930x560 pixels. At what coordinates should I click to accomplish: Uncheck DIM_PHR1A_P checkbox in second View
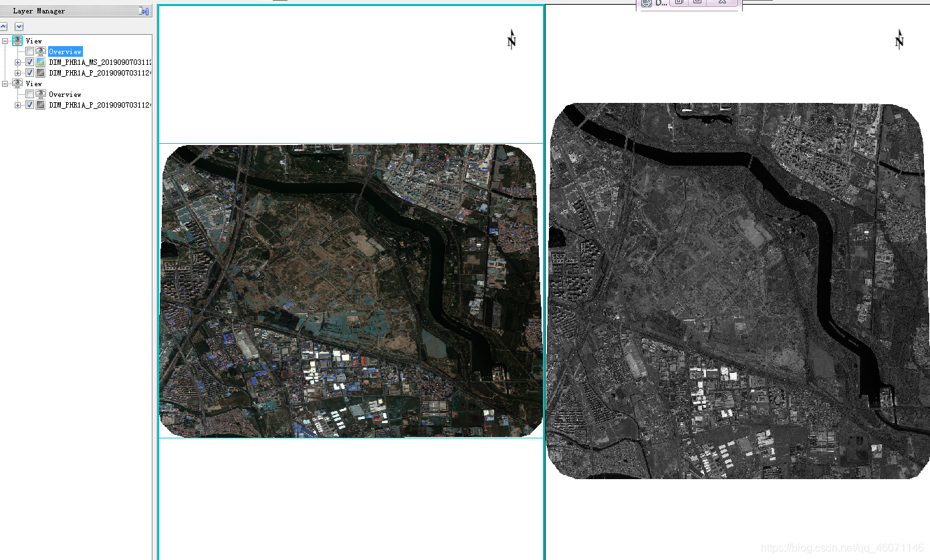(x=29, y=105)
